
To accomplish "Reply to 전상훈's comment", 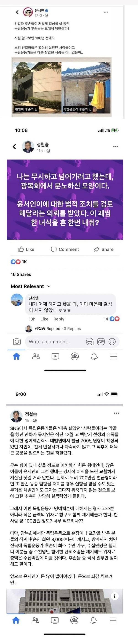I will click(59, 319).
